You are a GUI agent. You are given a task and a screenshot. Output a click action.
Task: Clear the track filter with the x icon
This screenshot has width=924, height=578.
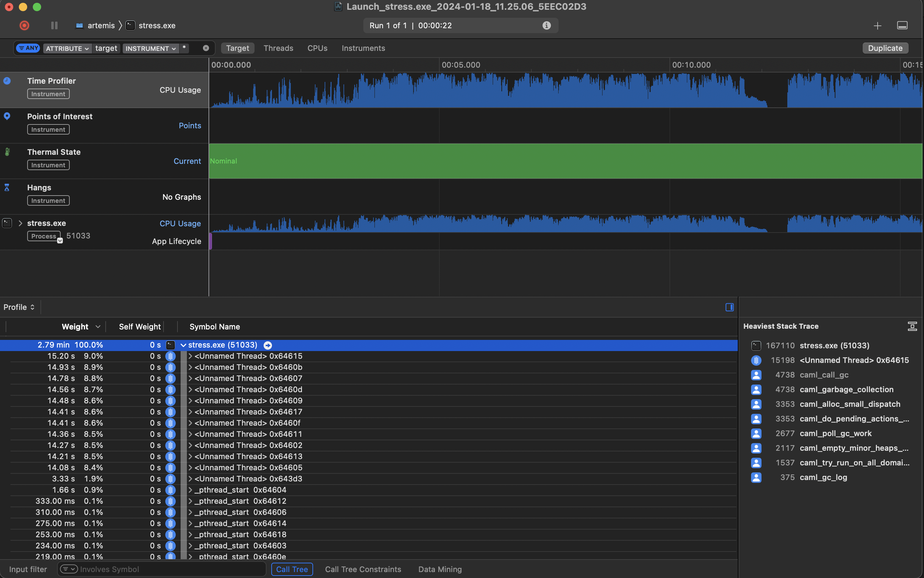pos(206,48)
